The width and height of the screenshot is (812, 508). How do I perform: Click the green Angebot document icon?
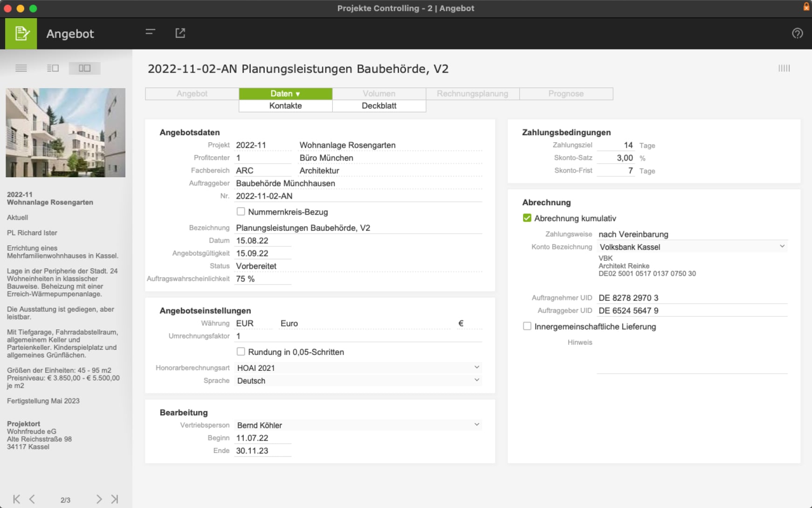[x=21, y=34]
